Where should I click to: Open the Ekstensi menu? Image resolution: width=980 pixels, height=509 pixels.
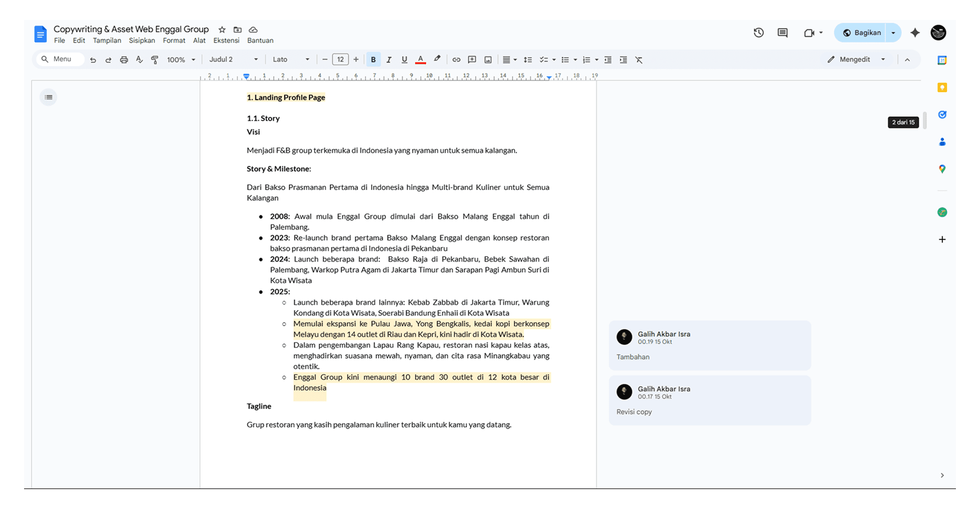[226, 41]
